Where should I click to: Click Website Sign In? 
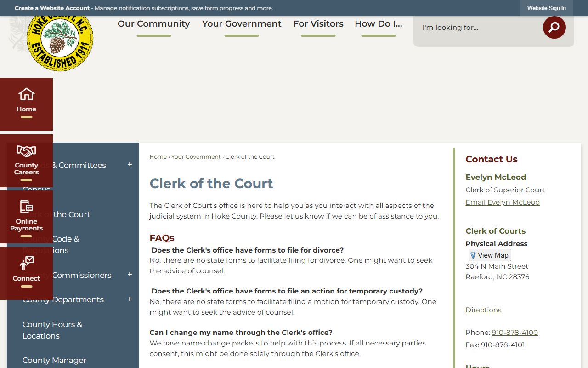click(x=546, y=8)
